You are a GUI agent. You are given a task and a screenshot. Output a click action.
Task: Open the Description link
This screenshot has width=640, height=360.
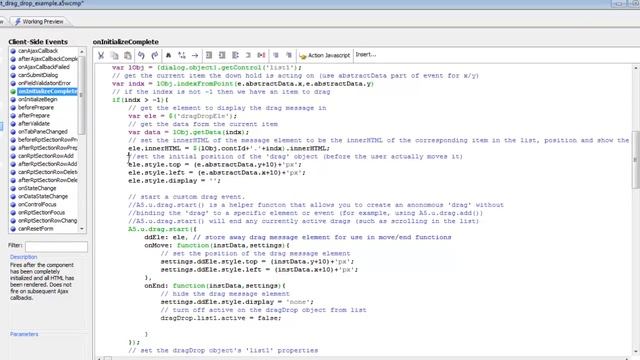click(23, 257)
